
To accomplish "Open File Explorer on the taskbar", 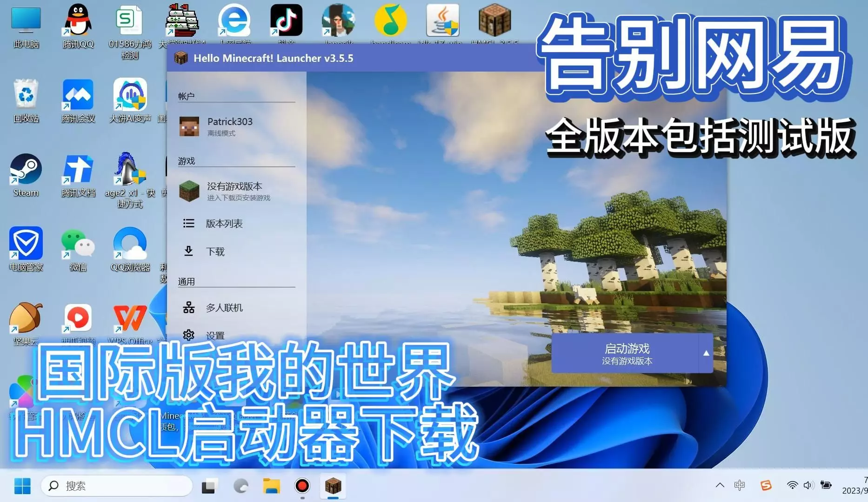I will [x=271, y=486].
